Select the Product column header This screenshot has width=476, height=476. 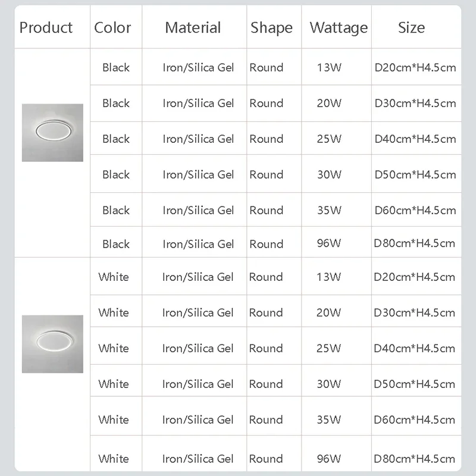pos(46,27)
